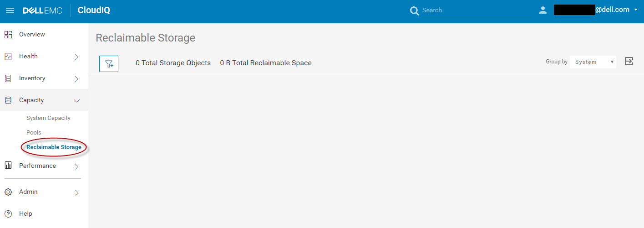Viewport: 644px width, 228px height.
Task: Click the Performance chart icon
Action: [x=8, y=166]
